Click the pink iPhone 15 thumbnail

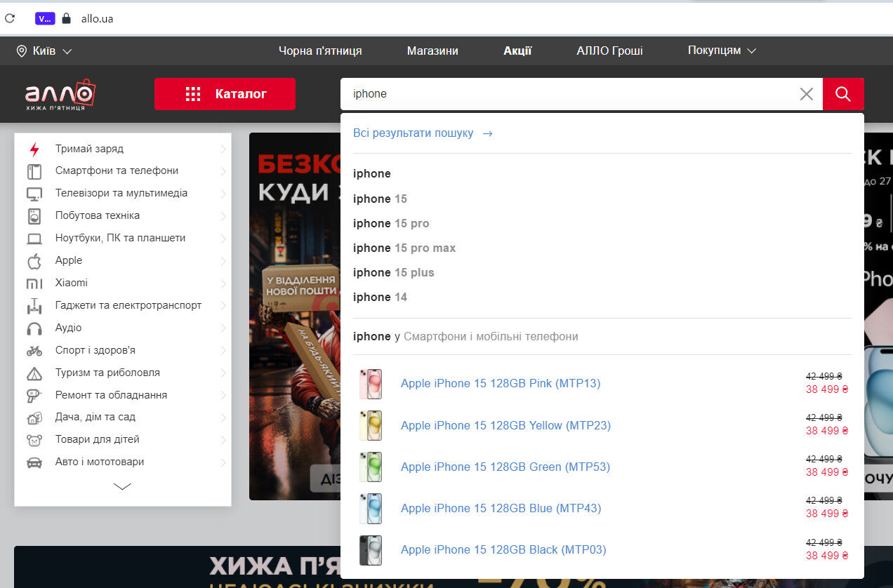point(371,384)
